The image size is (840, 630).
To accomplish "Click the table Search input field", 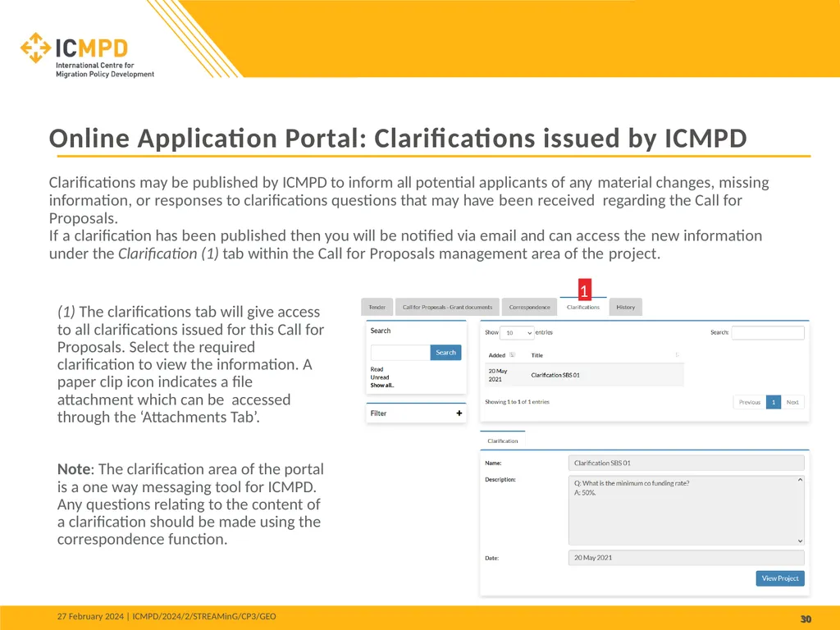I will click(x=768, y=333).
